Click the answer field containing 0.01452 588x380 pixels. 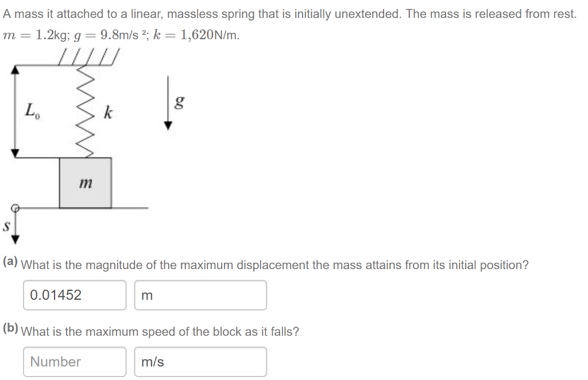(75, 295)
